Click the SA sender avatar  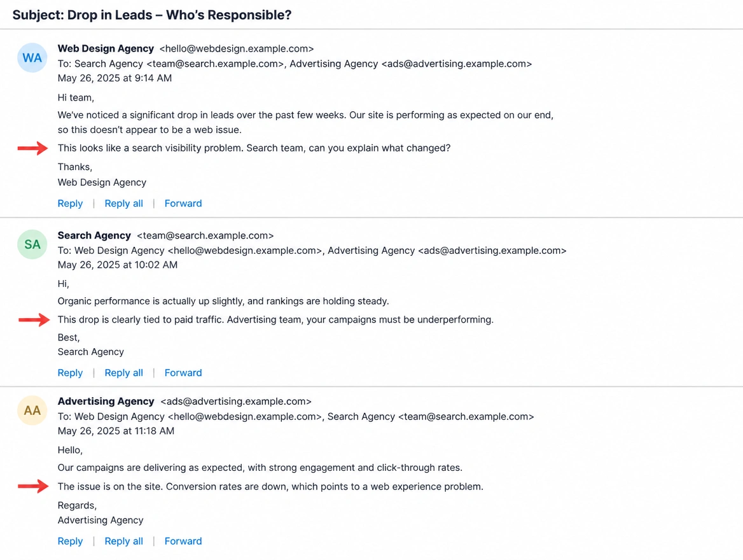click(x=32, y=244)
